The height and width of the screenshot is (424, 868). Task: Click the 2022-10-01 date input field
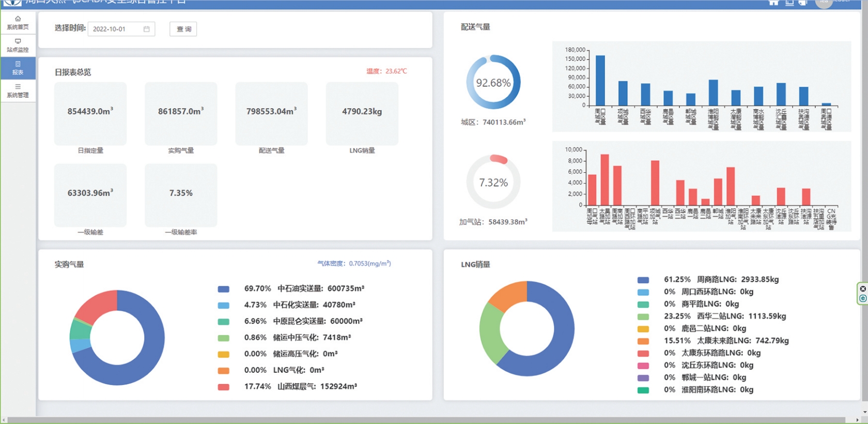point(121,29)
